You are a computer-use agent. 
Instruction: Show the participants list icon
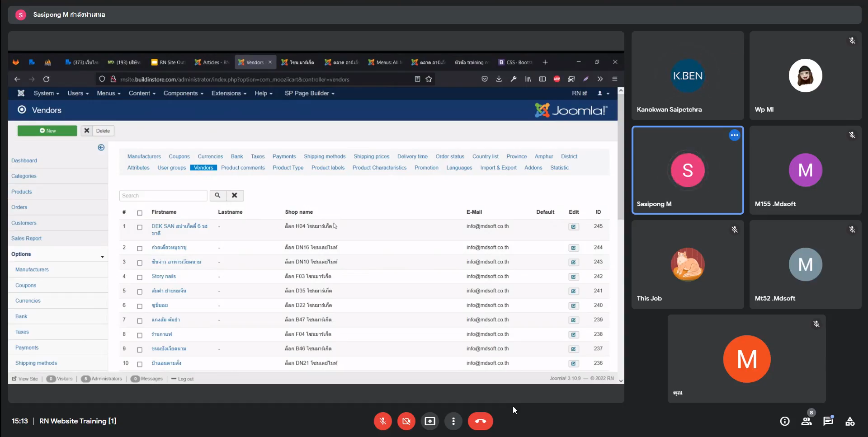pos(806,421)
